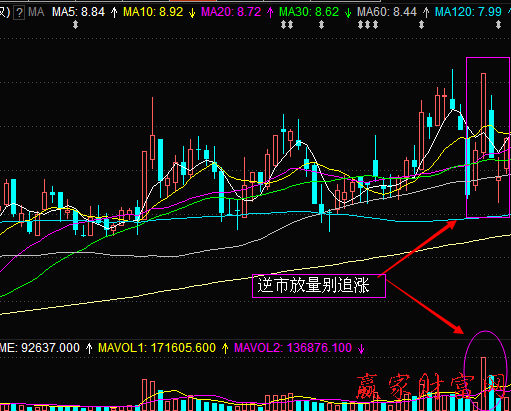511x411 pixels.
Task: Click the yellow down arrow after MA10
Action: click(192, 13)
